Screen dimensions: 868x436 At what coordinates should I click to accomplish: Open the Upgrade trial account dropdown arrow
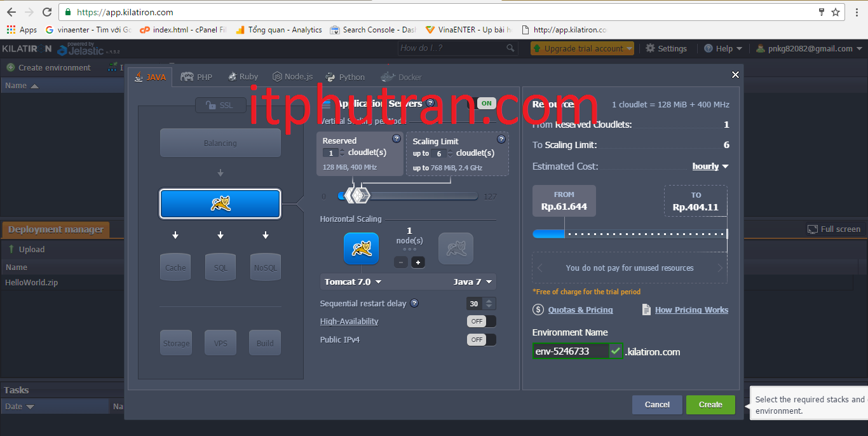(x=628, y=48)
